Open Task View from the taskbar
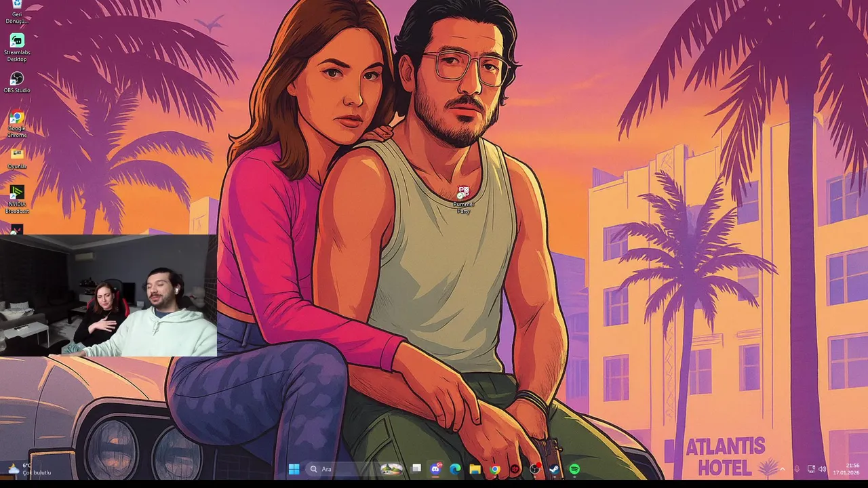The height and width of the screenshot is (488, 868). coord(416,469)
